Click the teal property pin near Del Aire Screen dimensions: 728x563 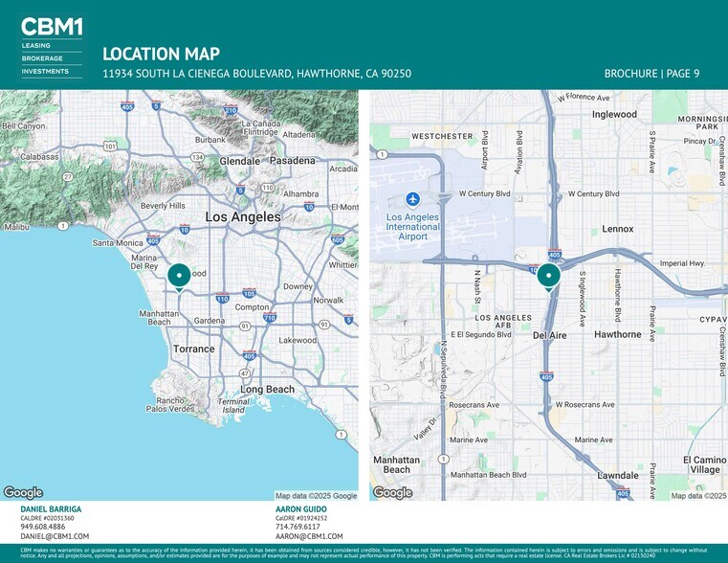click(548, 276)
